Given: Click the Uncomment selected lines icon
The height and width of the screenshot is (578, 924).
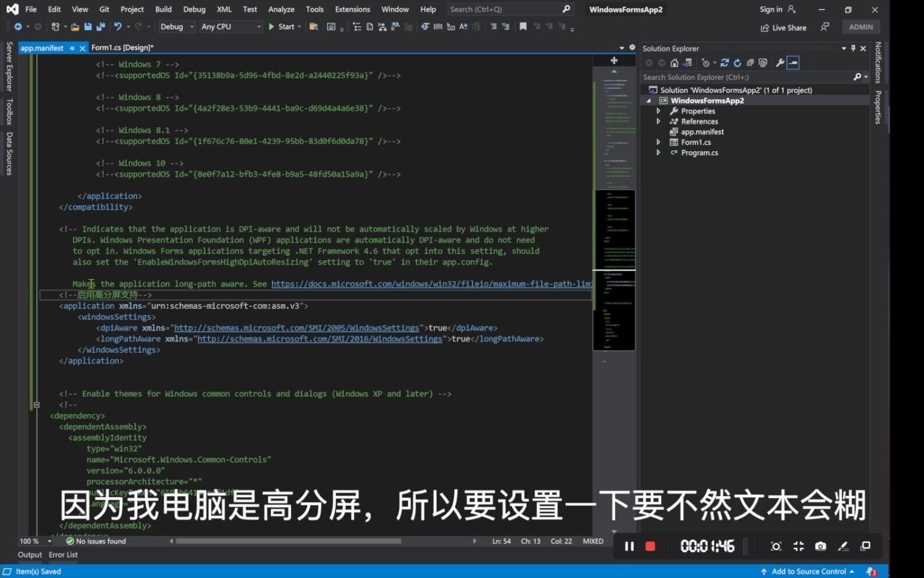Looking at the screenshot, I should point(505,26).
